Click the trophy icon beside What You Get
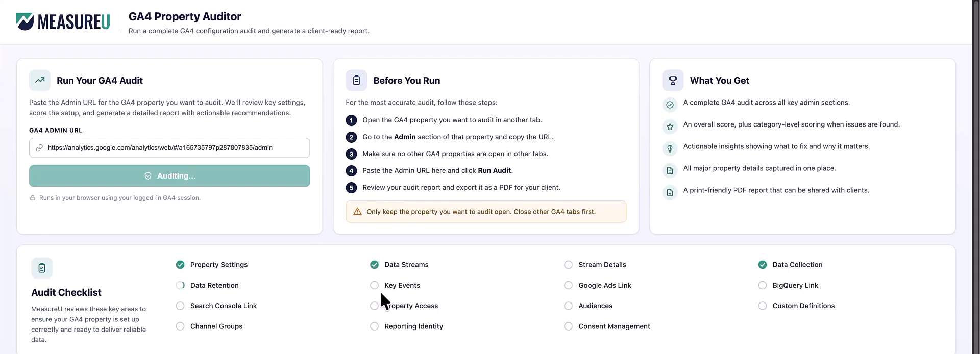Screen dimensions: 980x354 673,80
